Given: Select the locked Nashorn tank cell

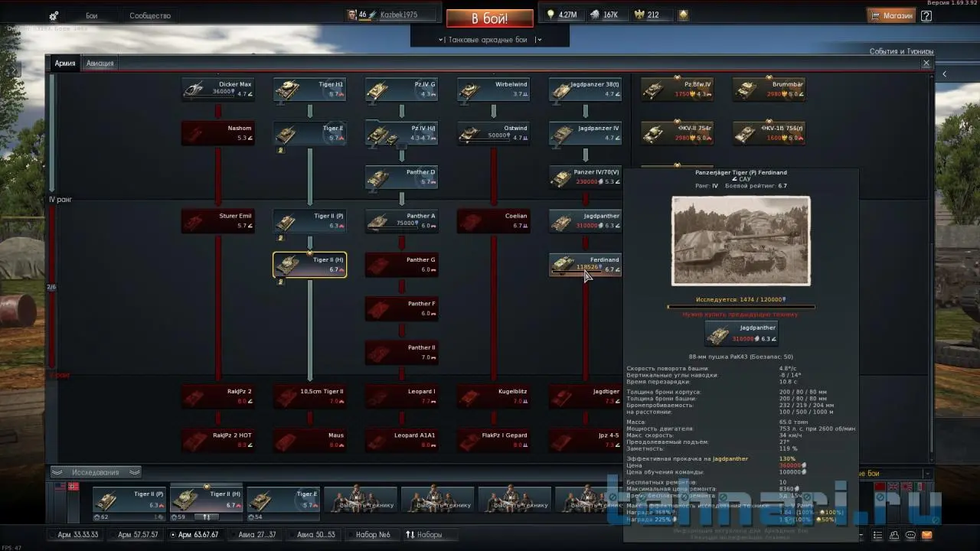Looking at the screenshot, I should (218, 133).
